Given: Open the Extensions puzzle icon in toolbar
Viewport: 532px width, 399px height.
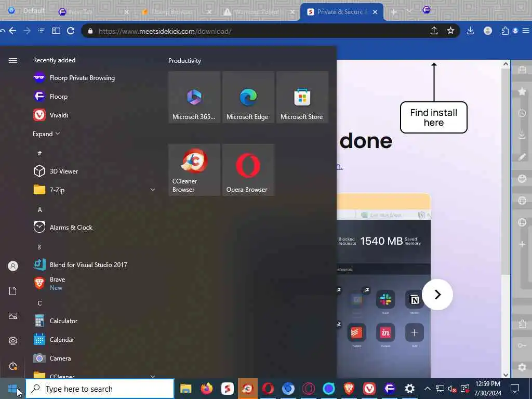Looking at the screenshot, I should (x=505, y=31).
